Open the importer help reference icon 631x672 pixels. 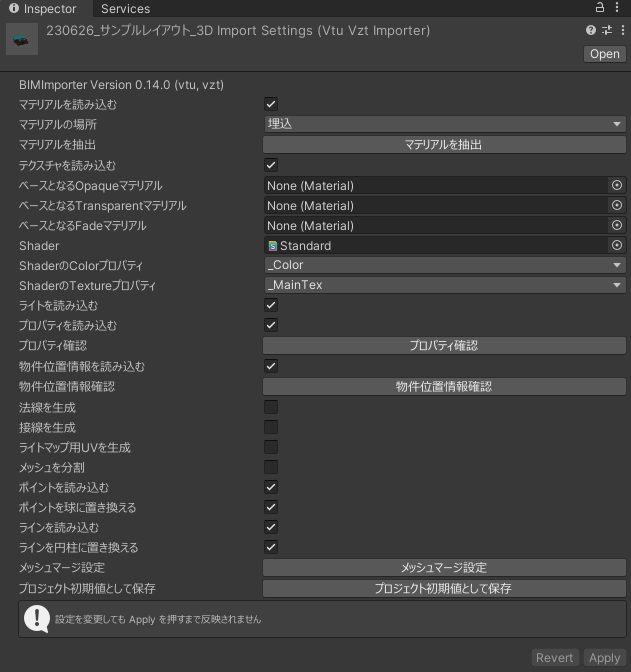point(591,30)
